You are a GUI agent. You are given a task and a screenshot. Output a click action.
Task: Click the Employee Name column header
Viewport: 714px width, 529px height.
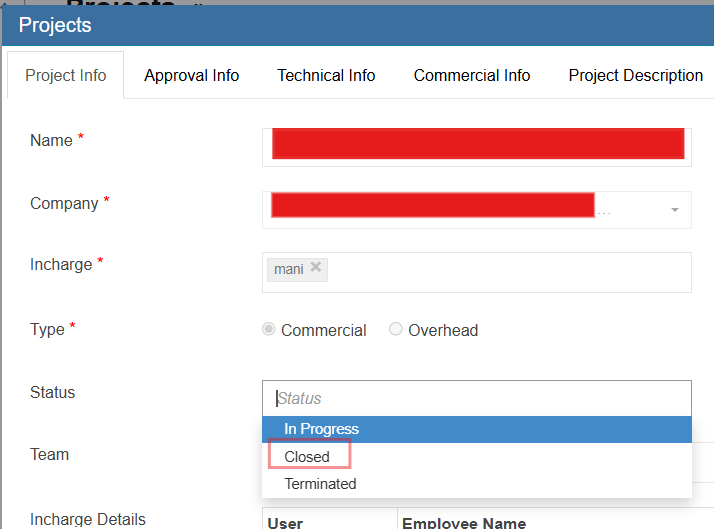463,523
